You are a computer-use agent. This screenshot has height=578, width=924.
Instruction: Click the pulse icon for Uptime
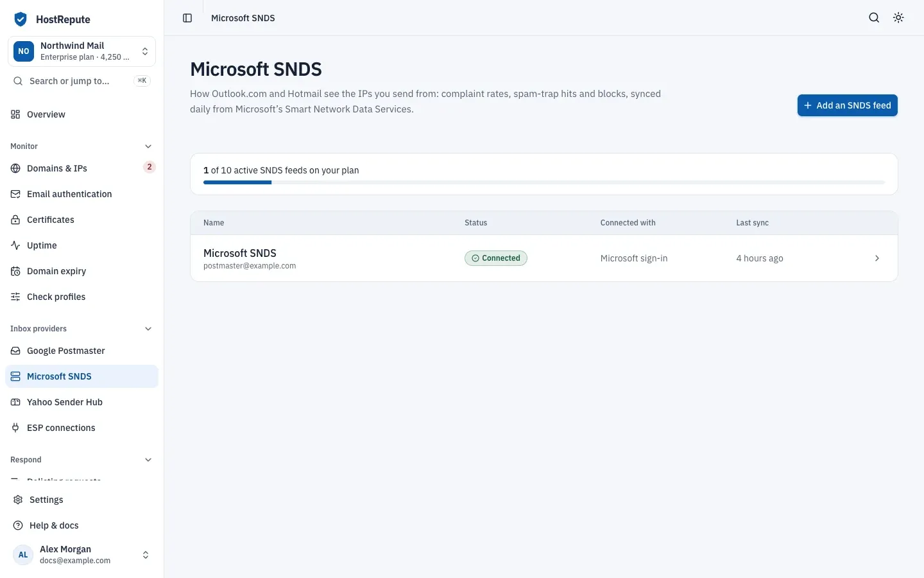pos(15,245)
